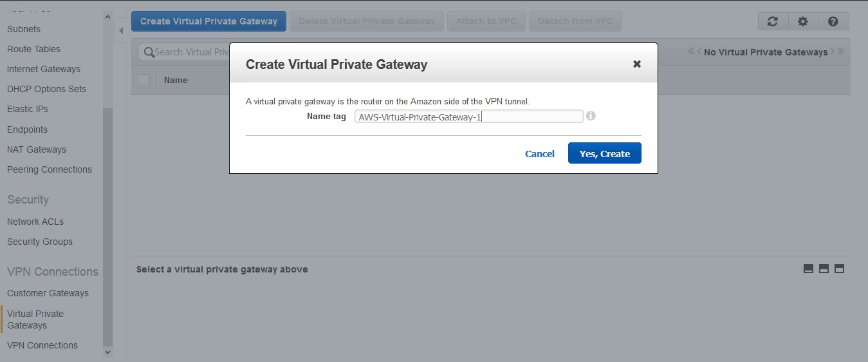Click the sidebar scrollbar down arrow
The image size is (868, 362).
coord(107,352)
